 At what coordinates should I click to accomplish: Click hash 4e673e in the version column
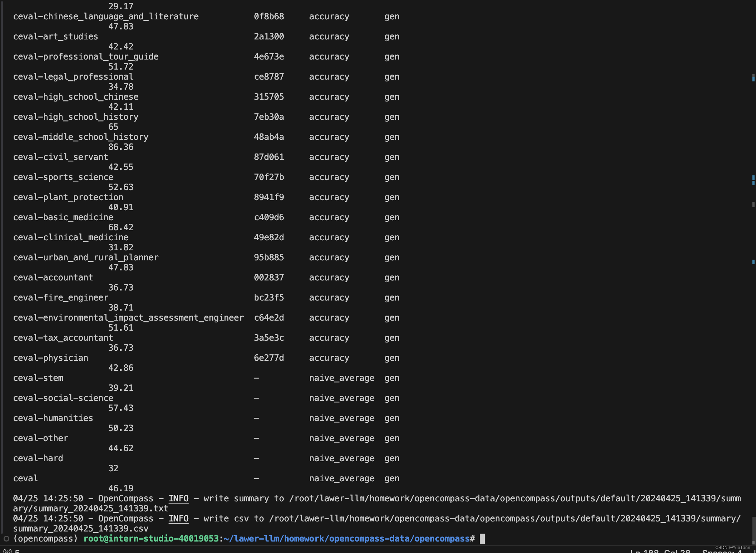click(269, 57)
